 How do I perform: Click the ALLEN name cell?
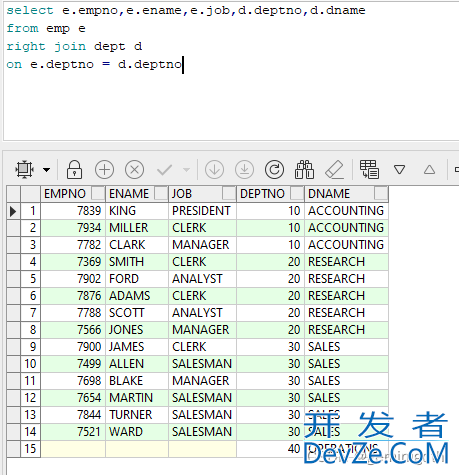coord(137,364)
